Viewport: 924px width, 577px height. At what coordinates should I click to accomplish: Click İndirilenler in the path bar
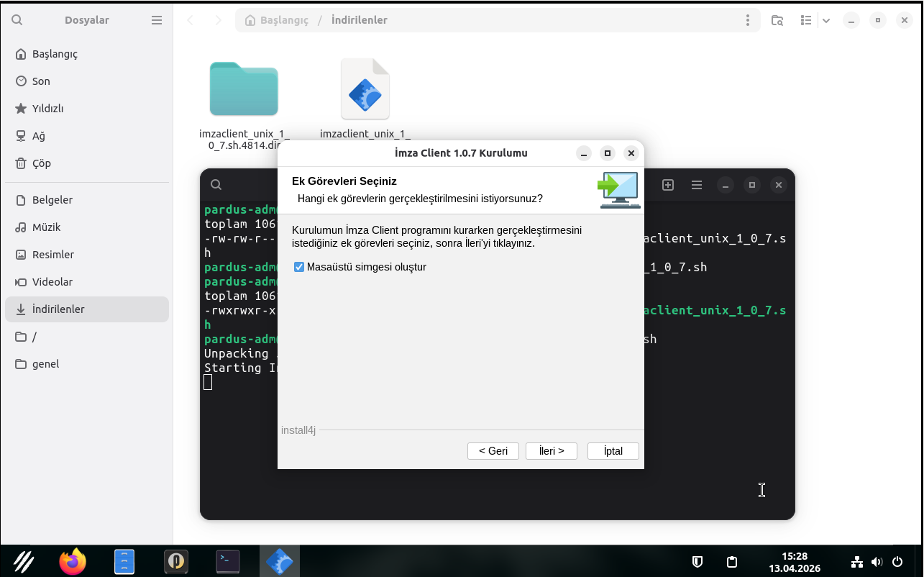[360, 20]
